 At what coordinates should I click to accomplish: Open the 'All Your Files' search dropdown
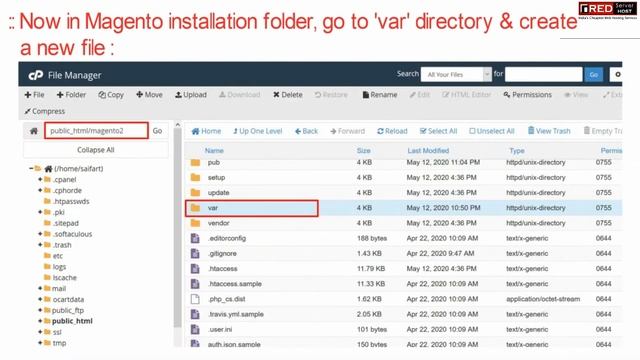click(x=456, y=75)
